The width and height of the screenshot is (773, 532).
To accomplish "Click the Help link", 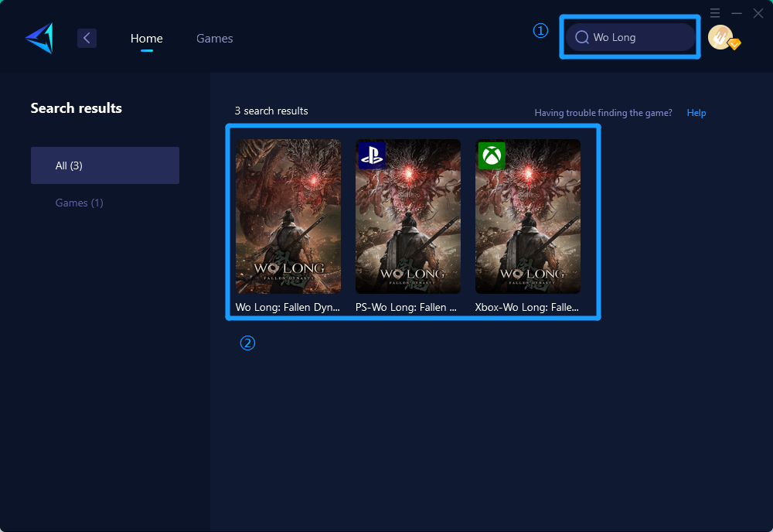I will coord(696,112).
